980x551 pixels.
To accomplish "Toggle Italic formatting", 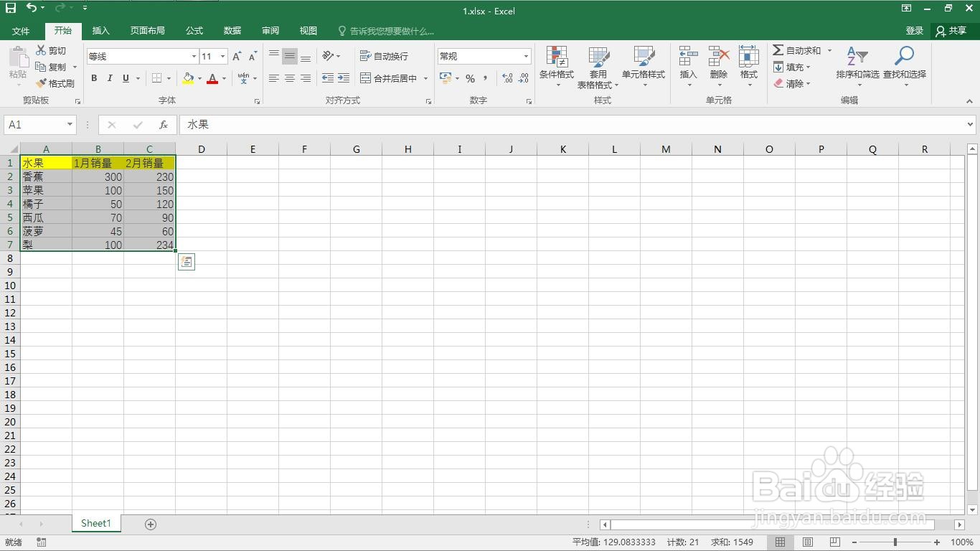I will 110,78.
